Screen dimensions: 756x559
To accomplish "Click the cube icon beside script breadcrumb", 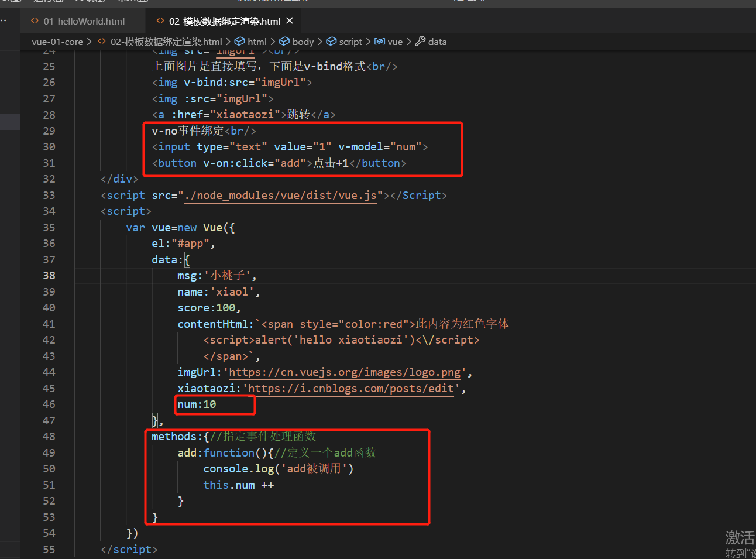I will coord(331,42).
